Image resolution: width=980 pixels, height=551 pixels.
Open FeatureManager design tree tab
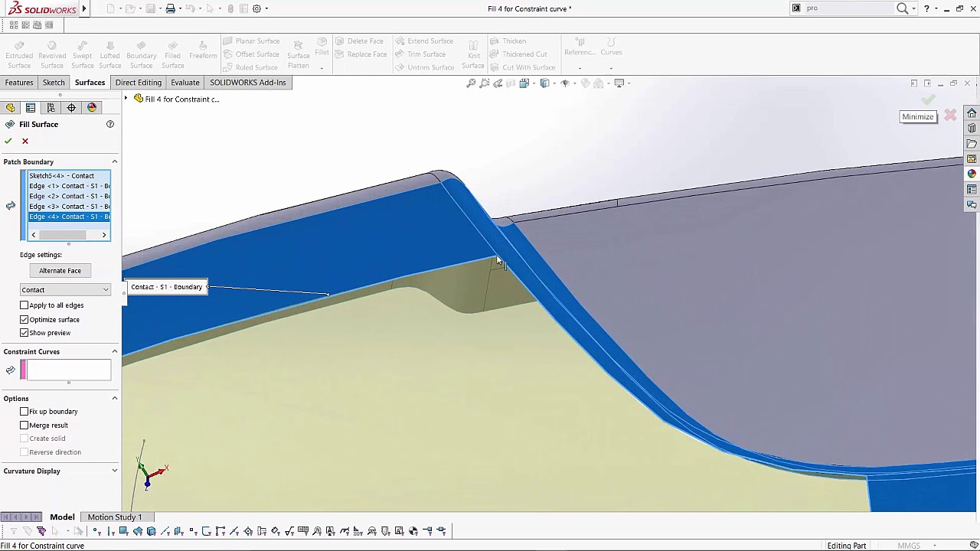11,108
